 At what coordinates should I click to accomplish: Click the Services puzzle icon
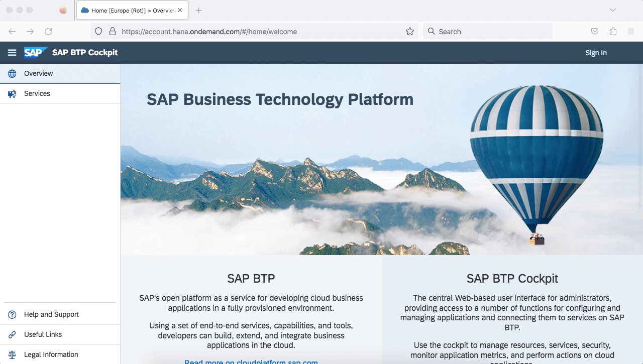tap(12, 94)
